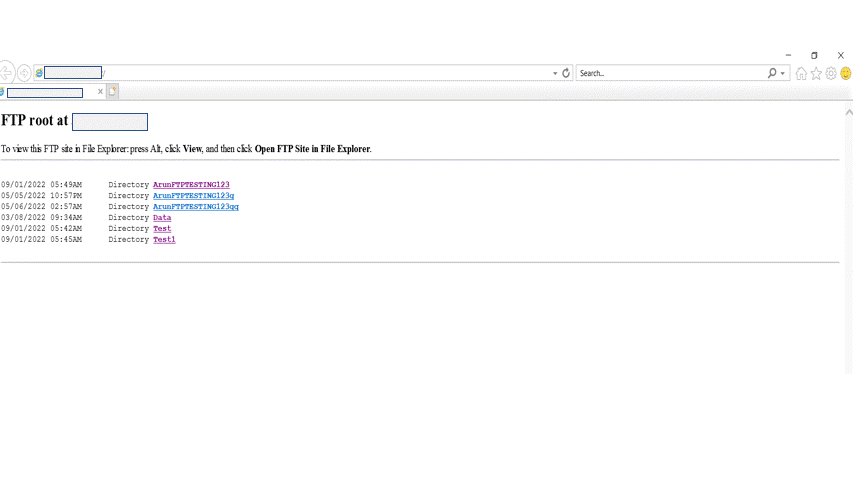Expand the address bar autocomplete dropdown arrow
This screenshot has width=853, height=480.
[x=555, y=73]
